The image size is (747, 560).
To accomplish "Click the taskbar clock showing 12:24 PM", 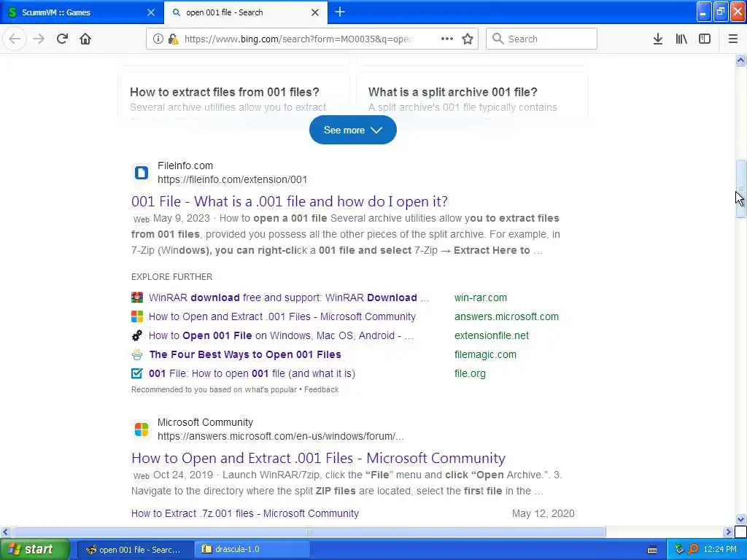I will point(720,550).
